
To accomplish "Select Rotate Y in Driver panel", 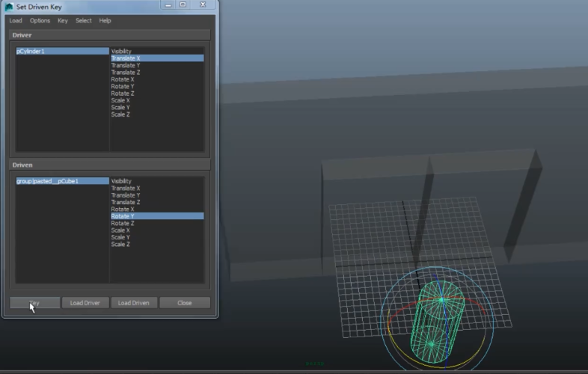I will click(x=157, y=86).
